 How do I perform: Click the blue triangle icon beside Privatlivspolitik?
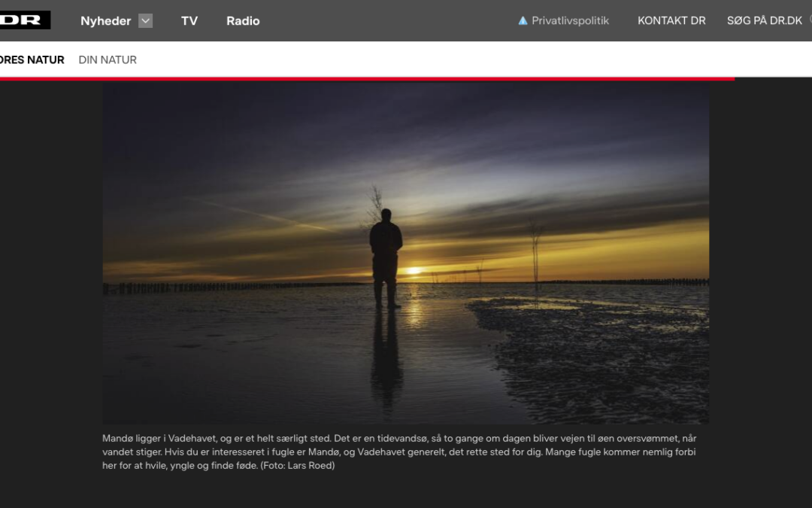(523, 21)
